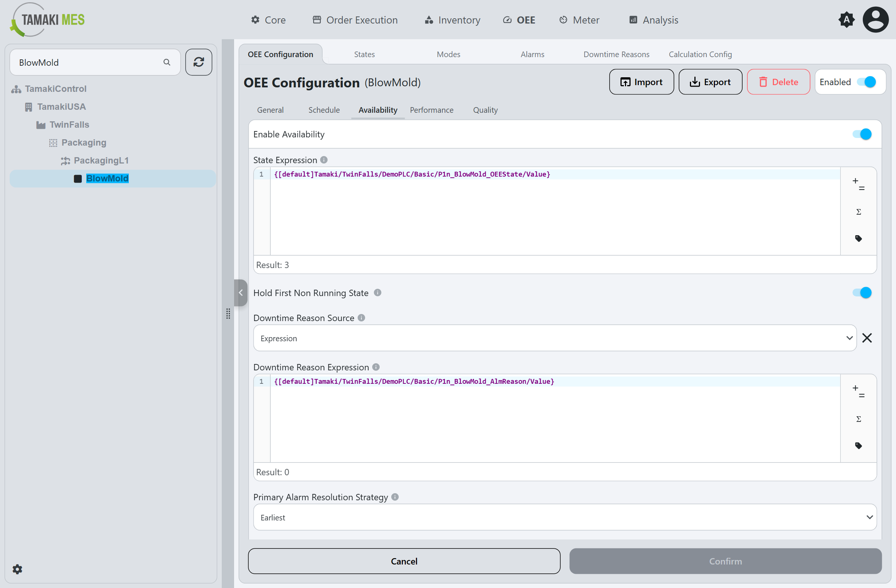Open the Order Execution menu
896x588 pixels.
point(355,20)
